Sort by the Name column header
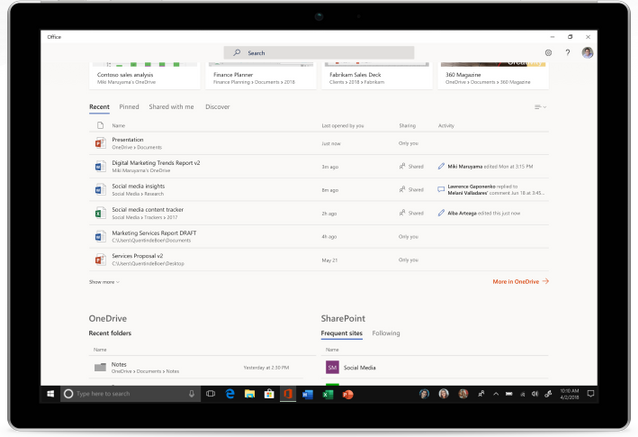Image resolution: width=638 pixels, height=437 pixels. click(118, 126)
